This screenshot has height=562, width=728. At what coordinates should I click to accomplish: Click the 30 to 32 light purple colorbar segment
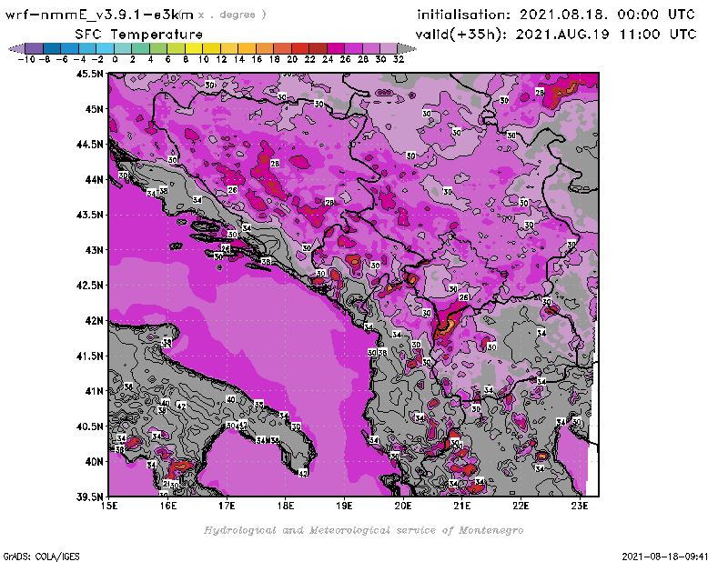(389, 48)
